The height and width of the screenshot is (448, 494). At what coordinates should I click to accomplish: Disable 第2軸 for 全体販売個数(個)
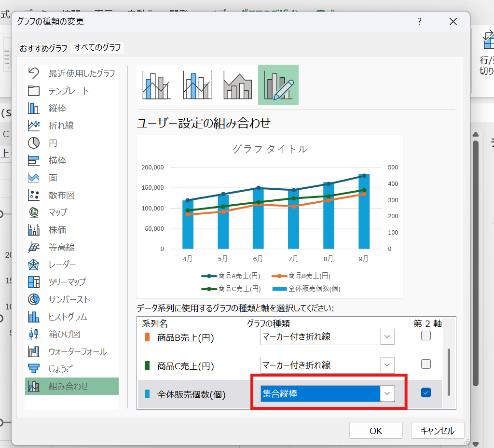pos(426,392)
